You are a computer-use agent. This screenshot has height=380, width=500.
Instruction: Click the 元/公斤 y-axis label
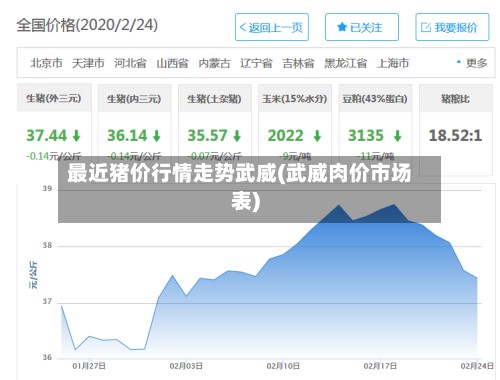pyautogui.click(x=33, y=275)
